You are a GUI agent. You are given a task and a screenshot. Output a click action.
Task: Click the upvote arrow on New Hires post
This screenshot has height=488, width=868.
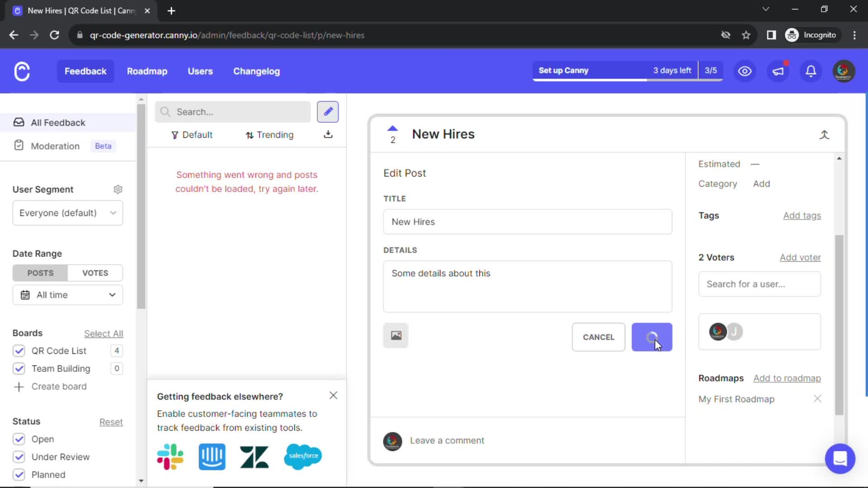point(393,128)
